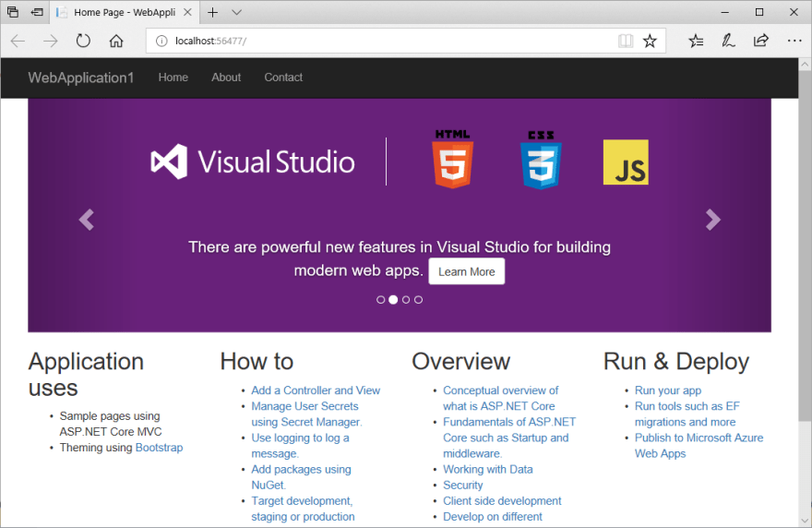Click the HTML5 logo in banner
This screenshot has width=812, height=528.
click(x=453, y=159)
